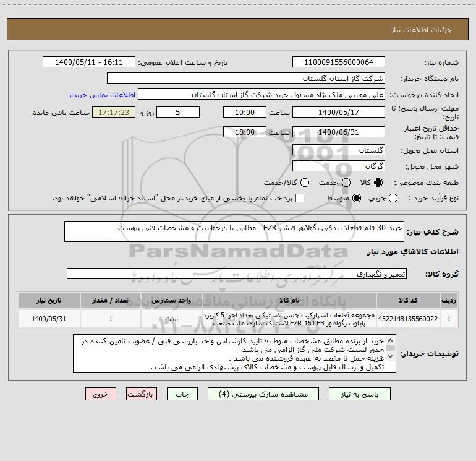Click the مشاهده مدارک پیوستی (4) button
Viewport: 476px width, 461px height.
[x=263, y=394]
